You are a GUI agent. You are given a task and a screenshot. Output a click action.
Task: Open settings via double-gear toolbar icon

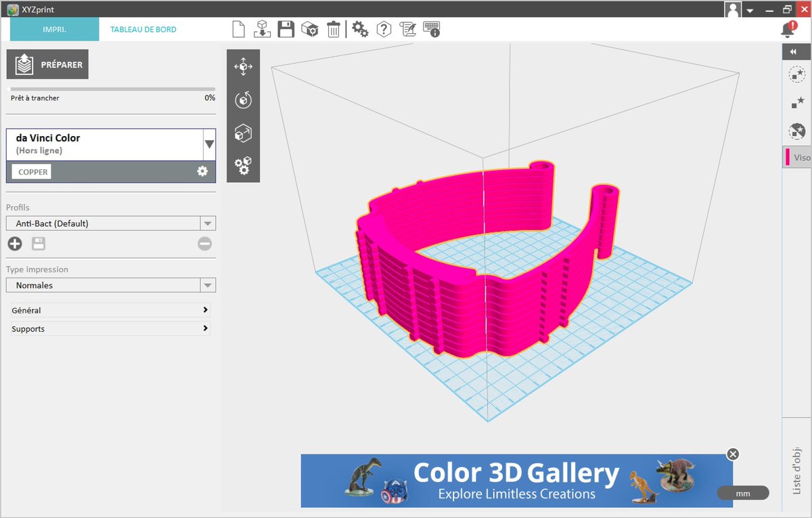click(360, 29)
